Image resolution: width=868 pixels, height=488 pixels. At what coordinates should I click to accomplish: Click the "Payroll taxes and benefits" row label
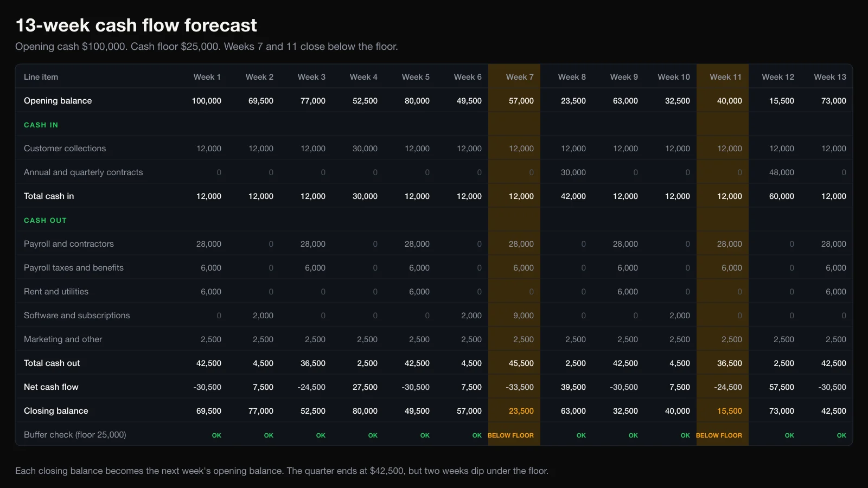click(74, 268)
